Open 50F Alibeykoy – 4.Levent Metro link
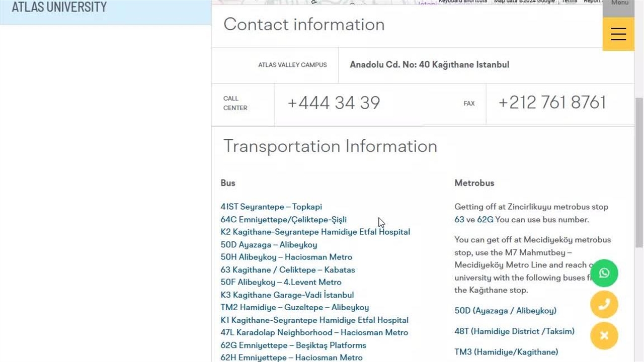Screen dimensions: 644x362 281,282
